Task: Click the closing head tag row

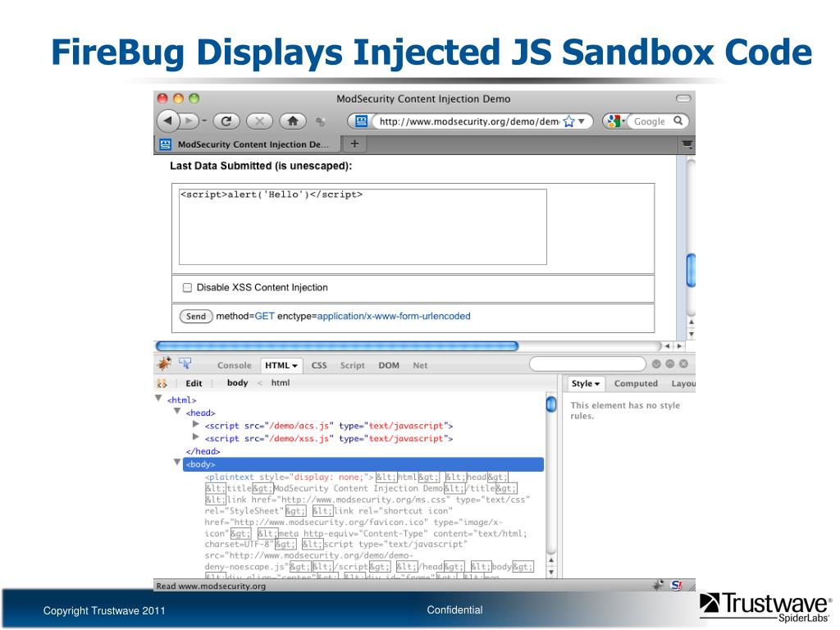Action: point(203,452)
